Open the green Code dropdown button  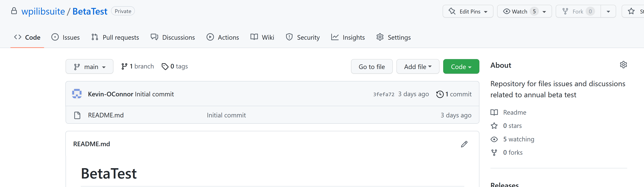[461, 67]
